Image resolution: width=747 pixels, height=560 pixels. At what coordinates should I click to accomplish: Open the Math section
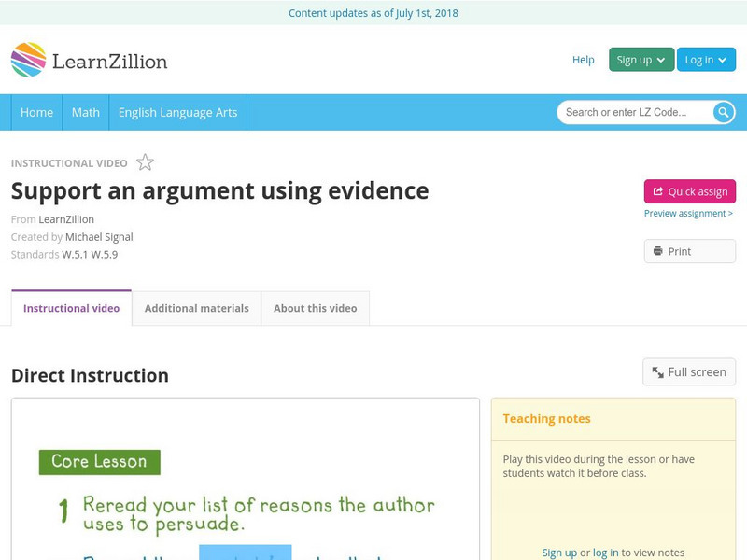pos(85,112)
